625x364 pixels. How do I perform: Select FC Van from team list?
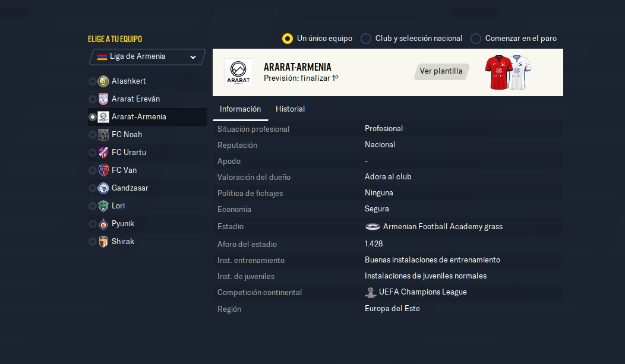pyautogui.click(x=124, y=170)
